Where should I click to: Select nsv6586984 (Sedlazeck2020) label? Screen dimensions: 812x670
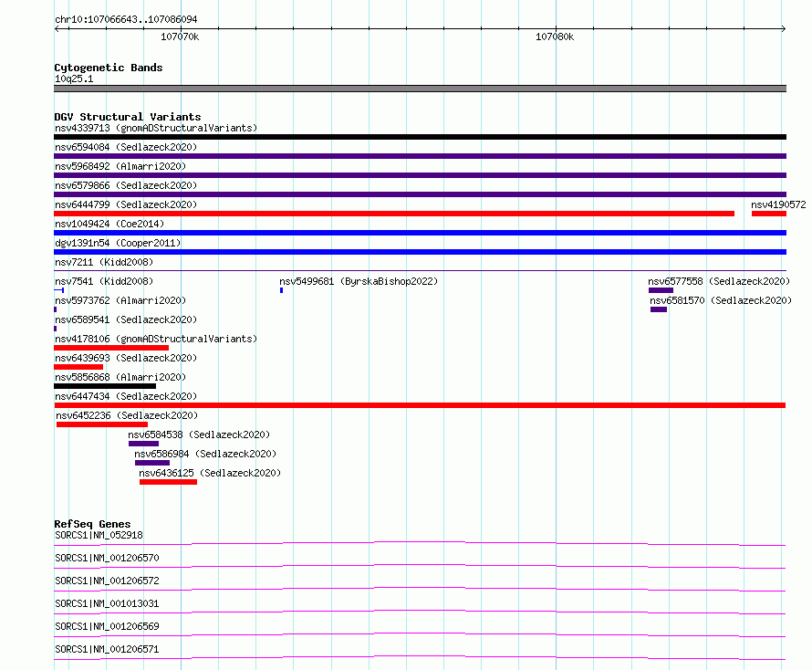205,454
